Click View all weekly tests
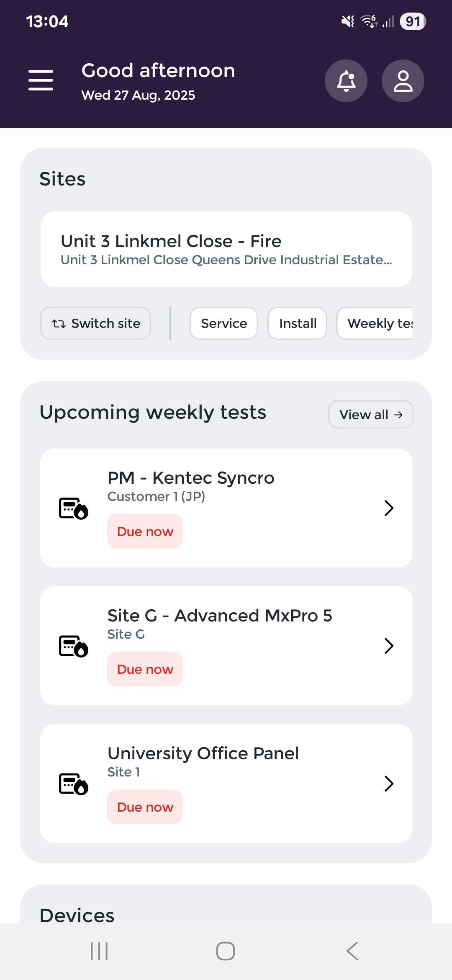The image size is (452, 980). (x=370, y=415)
